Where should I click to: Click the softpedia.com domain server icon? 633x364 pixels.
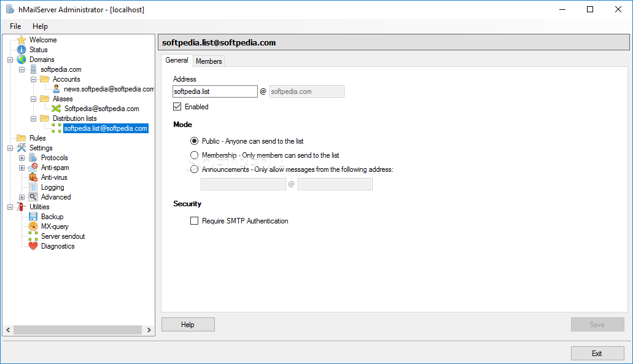33,69
